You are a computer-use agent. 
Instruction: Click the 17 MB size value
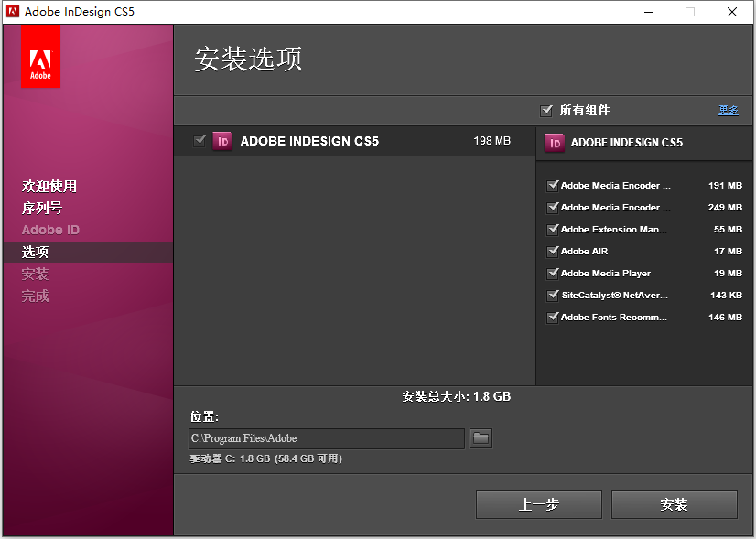[x=728, y=251]
